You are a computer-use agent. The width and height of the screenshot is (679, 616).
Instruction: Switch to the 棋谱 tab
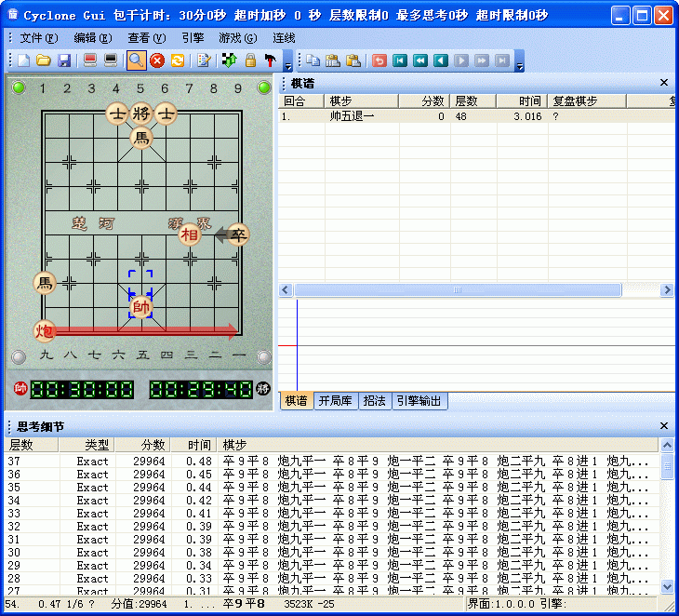[297, 401]
